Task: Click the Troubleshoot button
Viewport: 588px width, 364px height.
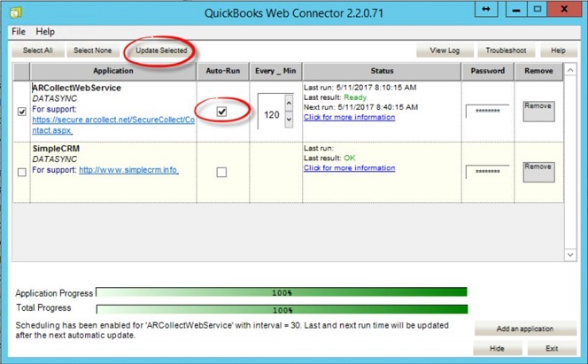Action: [x=506, y=50]
